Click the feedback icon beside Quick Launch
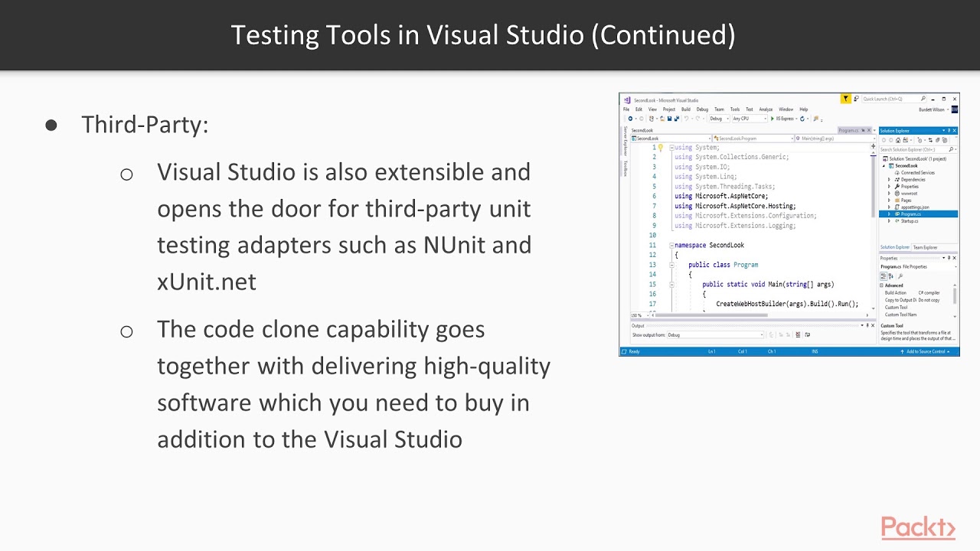Viewport: 980px width, 551px height. click(856, 99)
